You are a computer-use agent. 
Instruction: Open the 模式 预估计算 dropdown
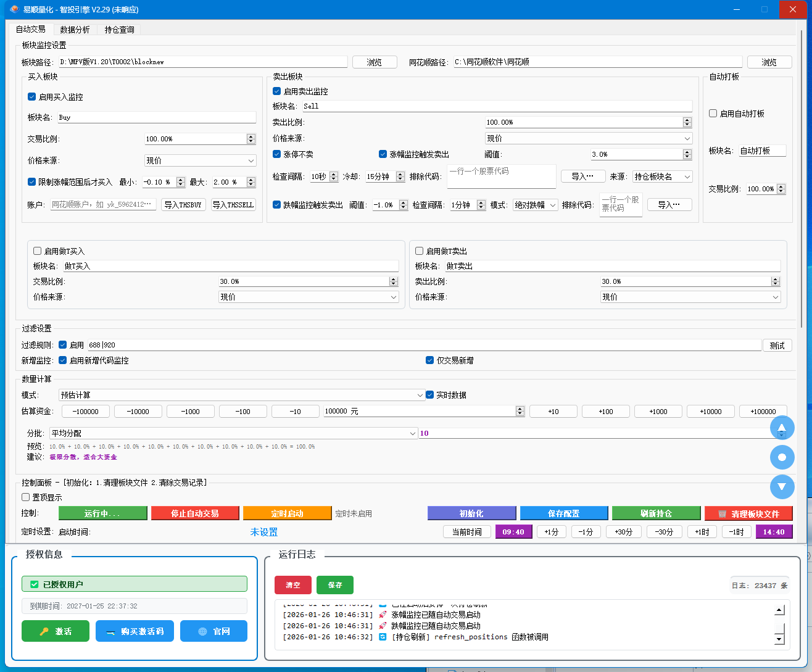click(241, 395)
